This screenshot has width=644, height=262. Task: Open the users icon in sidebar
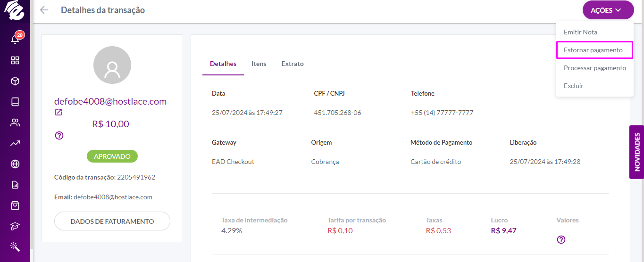15,123
